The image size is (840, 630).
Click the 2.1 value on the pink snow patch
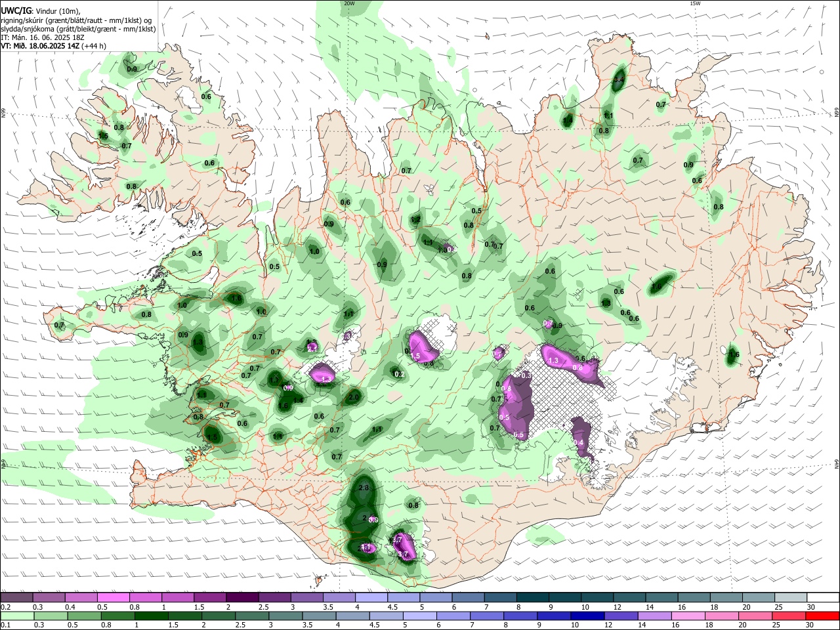pos(312,348)
